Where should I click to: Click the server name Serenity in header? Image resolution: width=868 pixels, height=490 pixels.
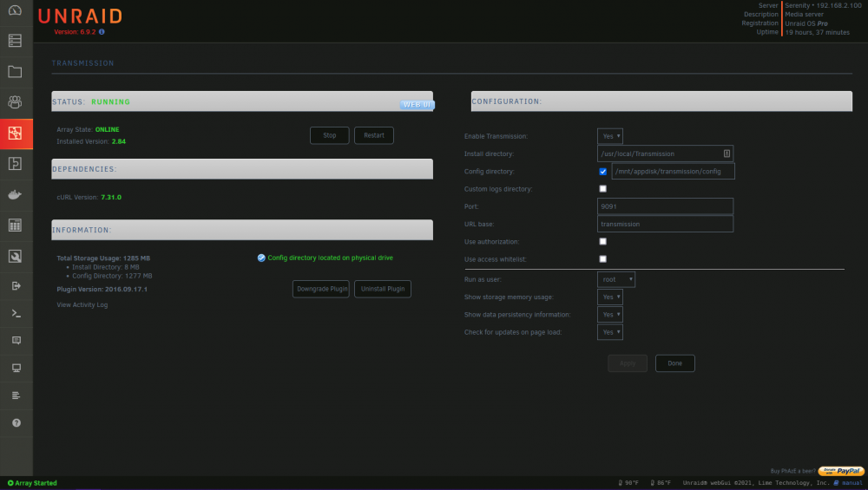[x=797, y=5]
